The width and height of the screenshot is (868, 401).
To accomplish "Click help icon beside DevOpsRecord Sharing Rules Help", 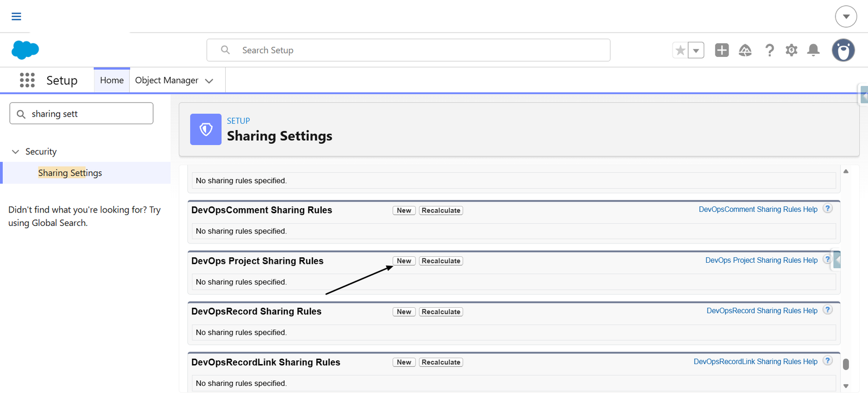I will click(827, 310).
